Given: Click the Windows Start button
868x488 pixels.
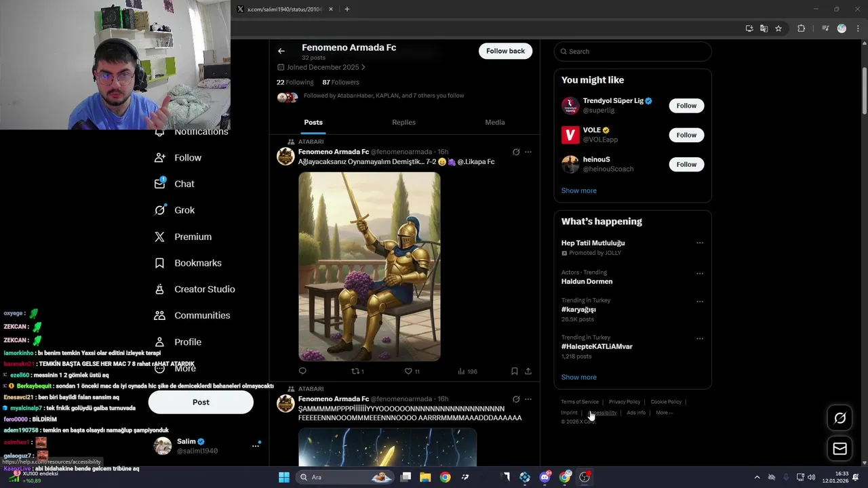Looking at the screenshot, I should pyautogui.click(x=284, y=477).
